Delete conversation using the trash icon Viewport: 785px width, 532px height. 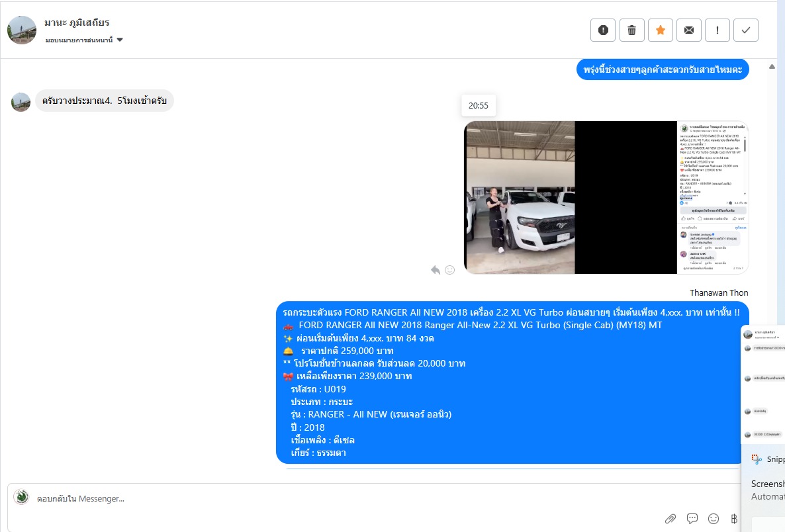[x=632, y=30]
